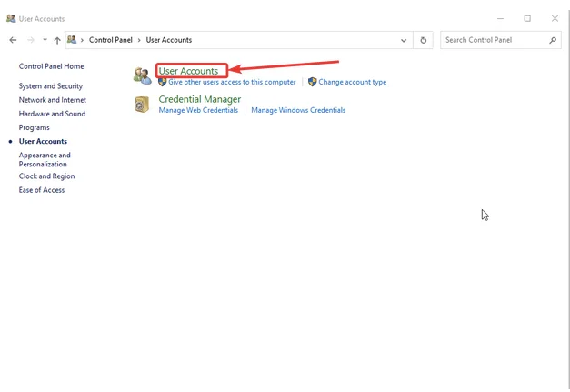Open Hardware and Sound category
The image size is (570, 392).
tap(52, 114)
